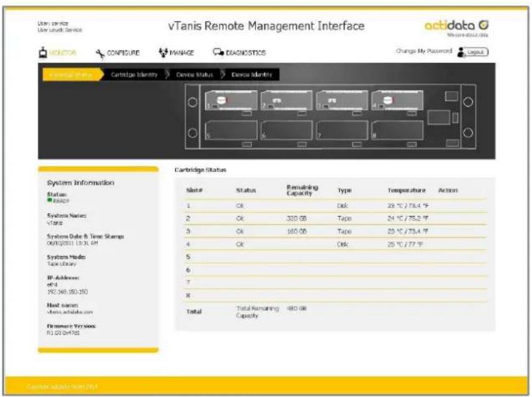Click the Host name value

[x=70, y=312]
